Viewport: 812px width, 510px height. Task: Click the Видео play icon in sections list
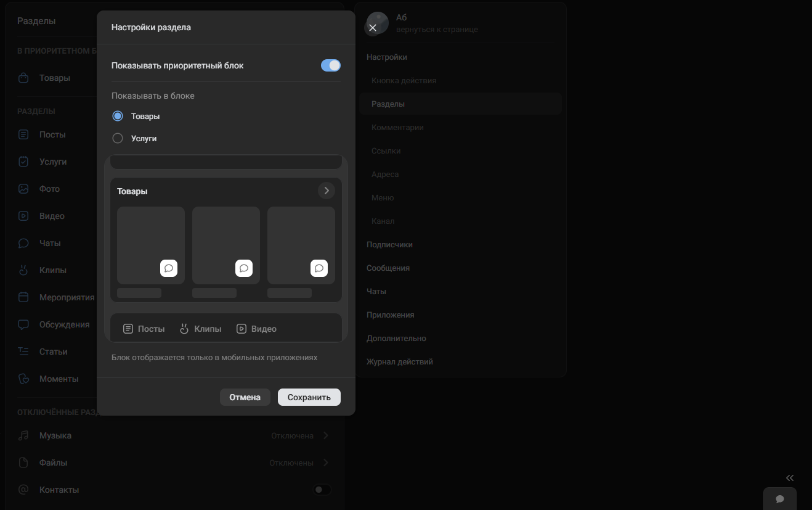click(23, 216)
